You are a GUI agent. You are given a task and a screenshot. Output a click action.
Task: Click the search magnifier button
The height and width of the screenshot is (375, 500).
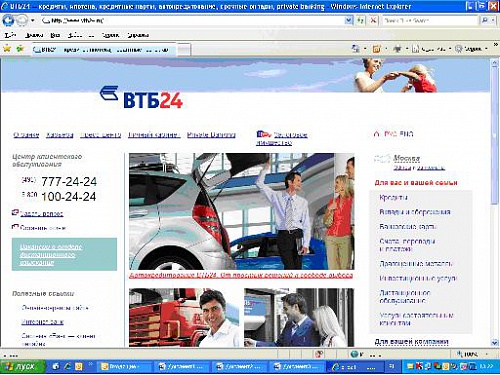[x=484, y=20]
